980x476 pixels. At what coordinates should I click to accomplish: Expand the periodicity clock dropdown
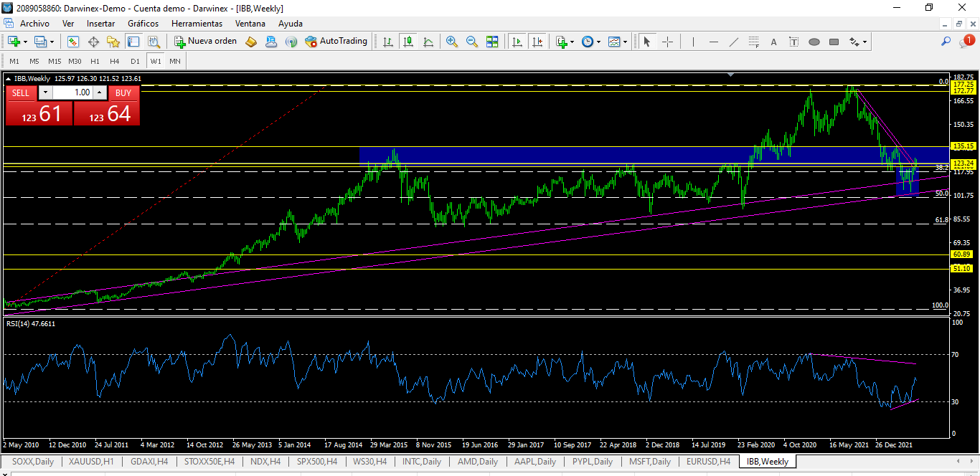591,42
